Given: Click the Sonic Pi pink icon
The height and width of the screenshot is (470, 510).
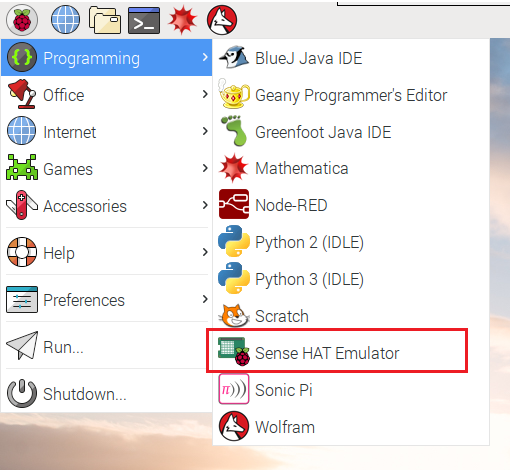Looking at the screenshot, I should [x=234, y=389].
